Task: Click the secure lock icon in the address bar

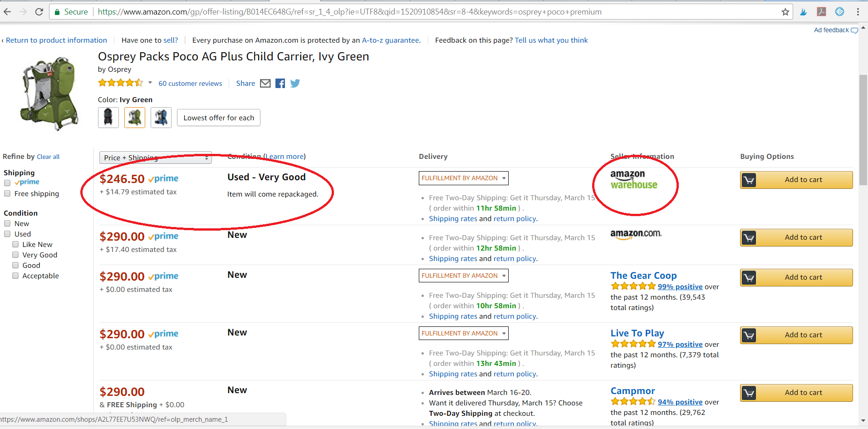Action: tap(57, 12)
